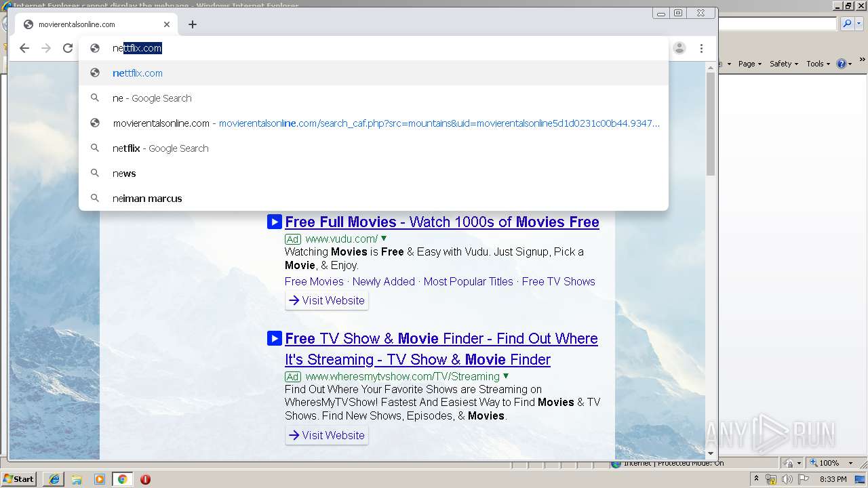This screenshot has height=488, width=868.
Task: Choose the 'netflix - Google Search' suggestion
Action: [374, 148]
